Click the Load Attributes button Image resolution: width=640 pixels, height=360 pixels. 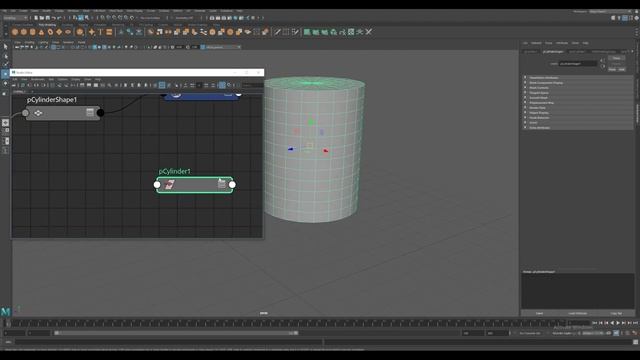(x=578, y=313)
